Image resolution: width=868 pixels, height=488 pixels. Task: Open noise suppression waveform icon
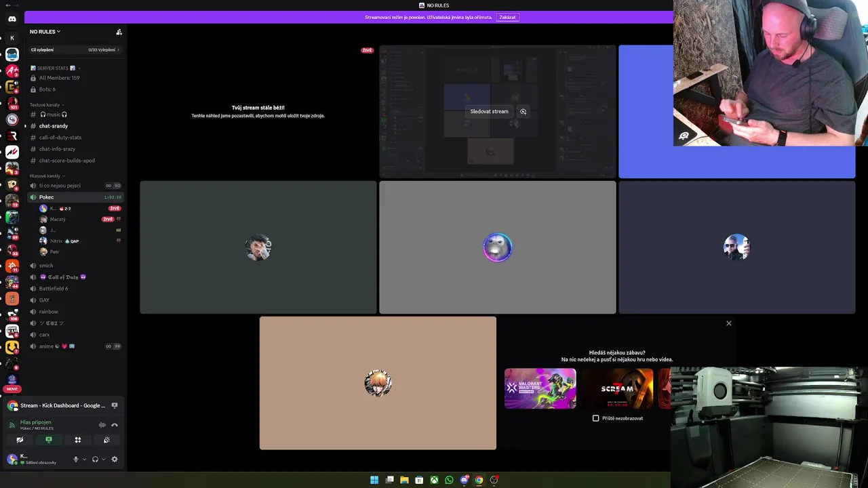102,425
